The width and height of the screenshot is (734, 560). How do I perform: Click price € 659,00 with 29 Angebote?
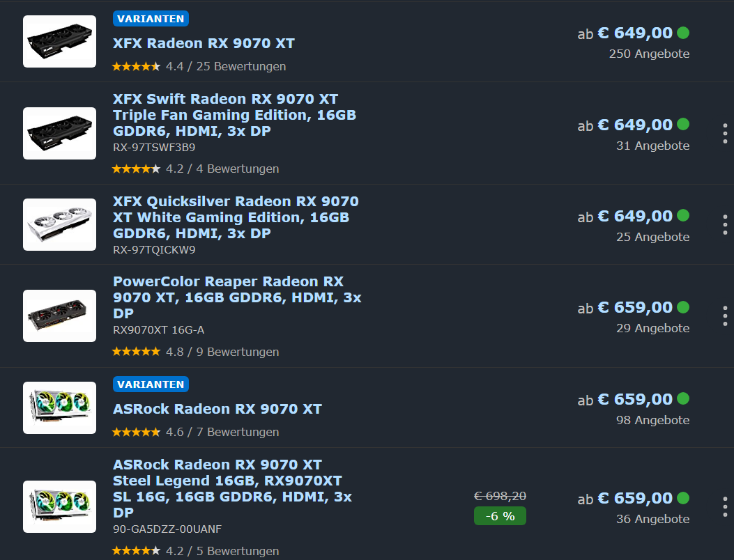click(x=635, y=307)
